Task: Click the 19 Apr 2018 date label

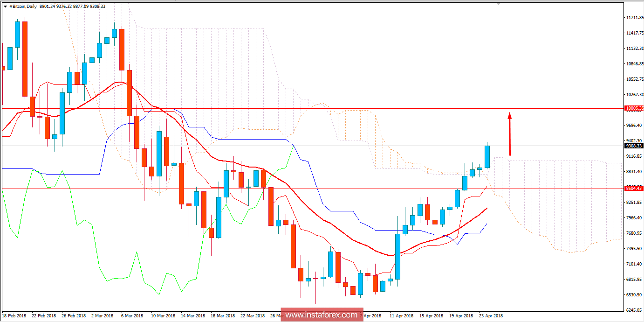Action: (461, 316)
